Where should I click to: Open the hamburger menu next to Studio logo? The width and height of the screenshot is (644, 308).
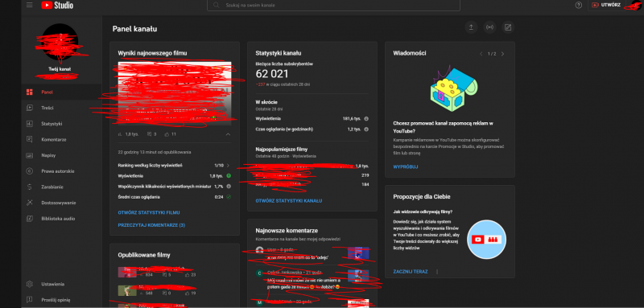click(x=29, y=5)
